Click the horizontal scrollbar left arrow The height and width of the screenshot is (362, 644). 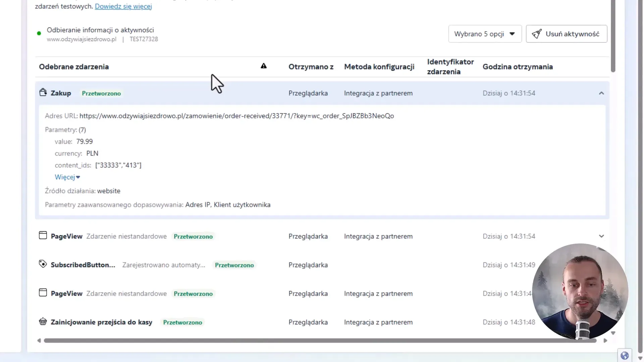39,341
